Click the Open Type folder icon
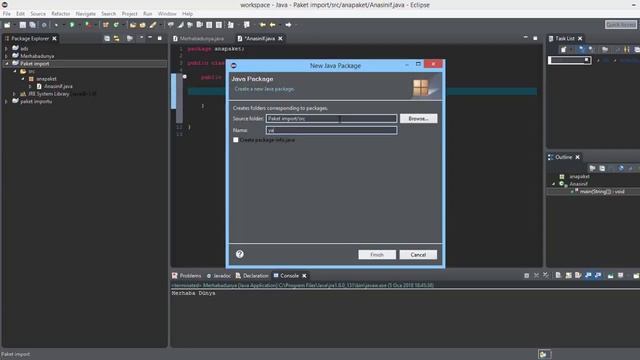Image resolution: width=640 pixels, height=360 pixels. tap(133, 25)
